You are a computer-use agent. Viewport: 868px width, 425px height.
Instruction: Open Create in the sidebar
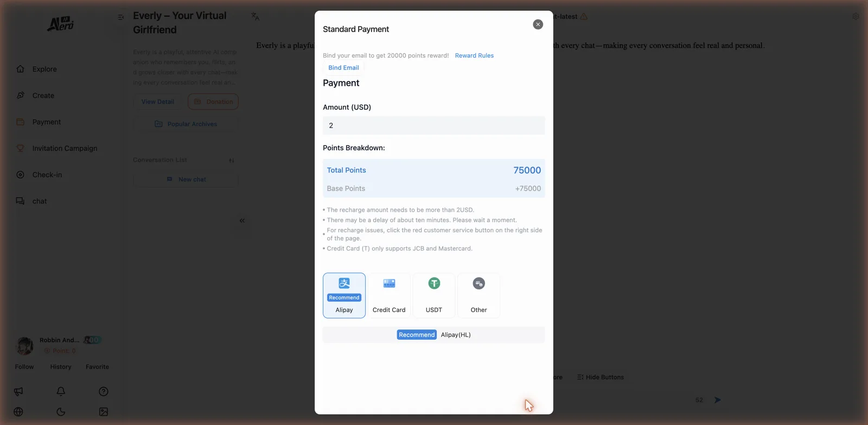[x=43, y=96]
